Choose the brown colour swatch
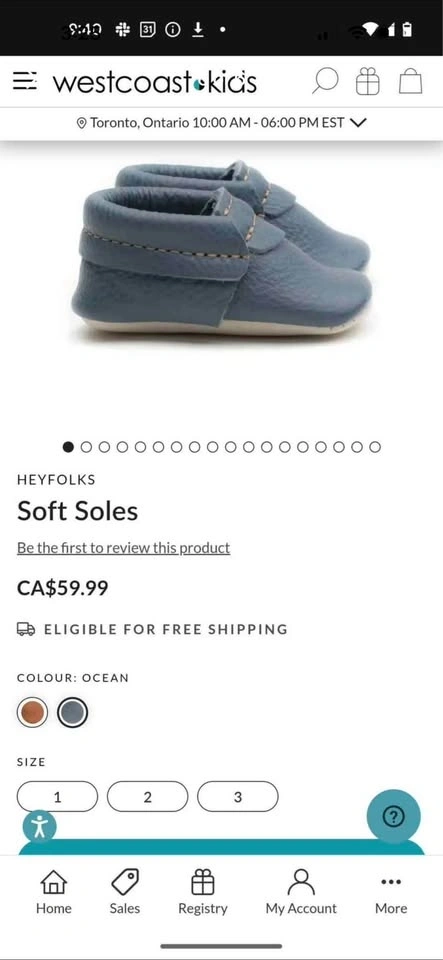The image size is (443, 960). point(32,713)
